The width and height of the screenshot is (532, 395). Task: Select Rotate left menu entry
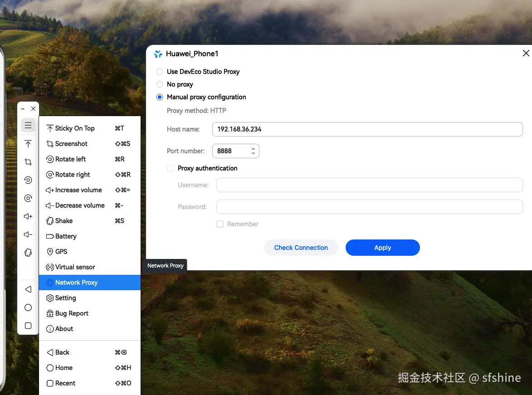click(x=89, y=159)
